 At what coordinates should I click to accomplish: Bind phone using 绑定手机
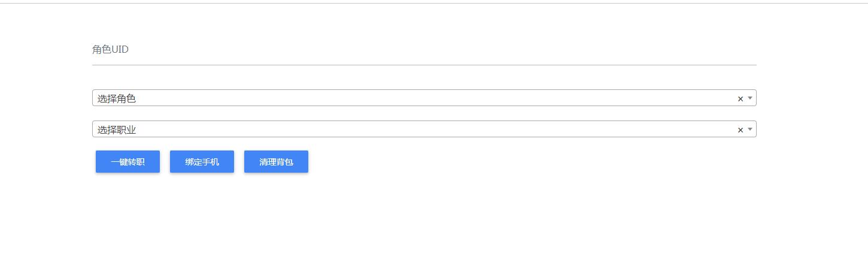(202, 162)
